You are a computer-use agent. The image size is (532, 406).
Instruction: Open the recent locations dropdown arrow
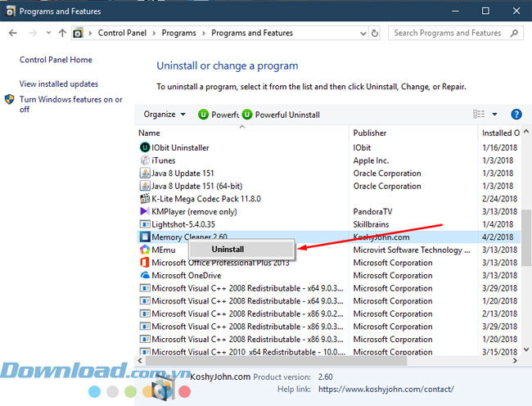coord(48,33)
